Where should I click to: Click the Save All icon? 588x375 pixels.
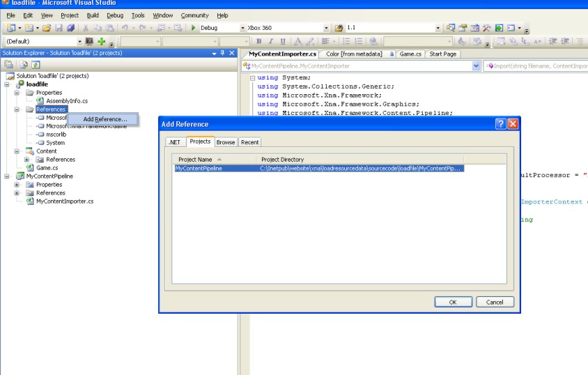tap(70, 28)
